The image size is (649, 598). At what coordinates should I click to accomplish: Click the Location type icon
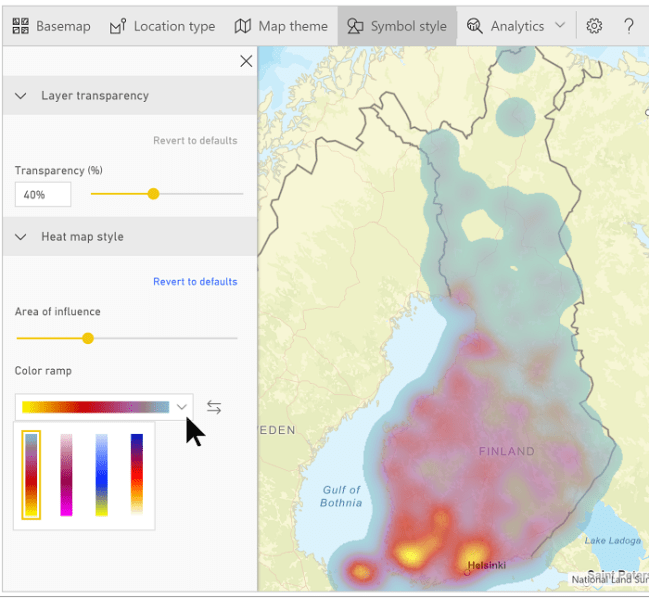coord(118,26)
